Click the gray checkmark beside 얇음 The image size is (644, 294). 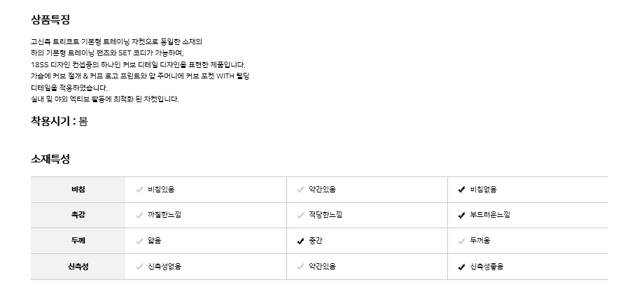139,241
